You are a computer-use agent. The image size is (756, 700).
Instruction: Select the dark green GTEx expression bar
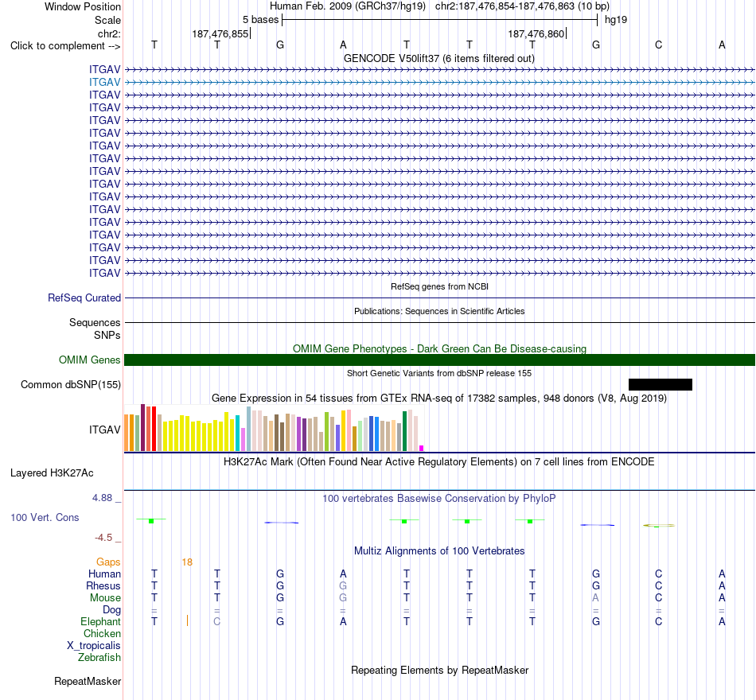point(404,431)
